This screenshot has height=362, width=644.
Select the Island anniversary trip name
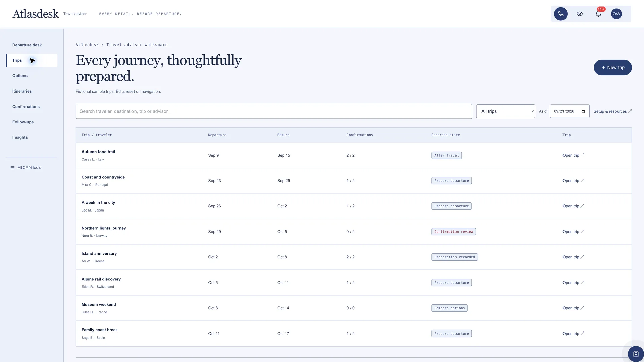tap(99, 254)
